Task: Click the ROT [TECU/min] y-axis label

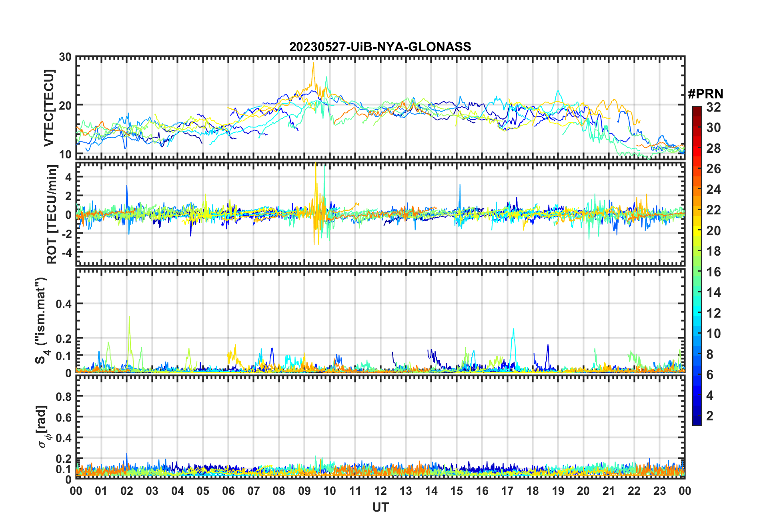Action: (x=52, y=214)
